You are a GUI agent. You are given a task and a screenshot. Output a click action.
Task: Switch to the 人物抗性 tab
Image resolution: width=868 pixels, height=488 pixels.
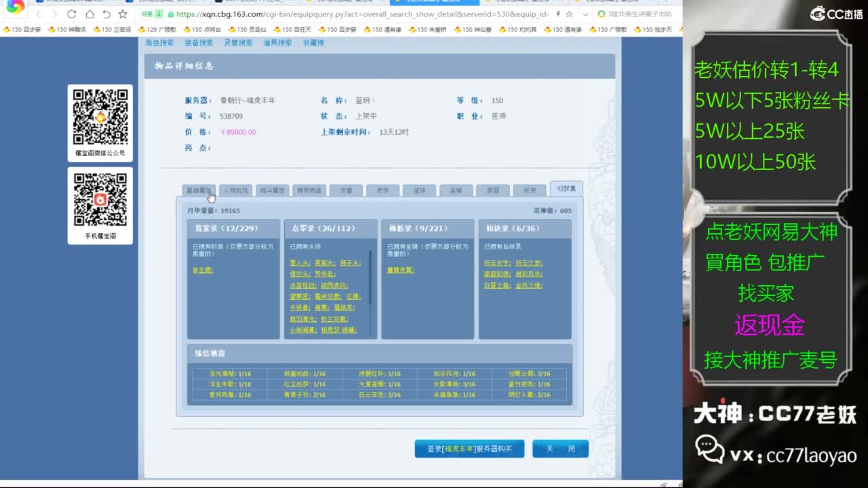pyautogui.click(x=236, y=190)
